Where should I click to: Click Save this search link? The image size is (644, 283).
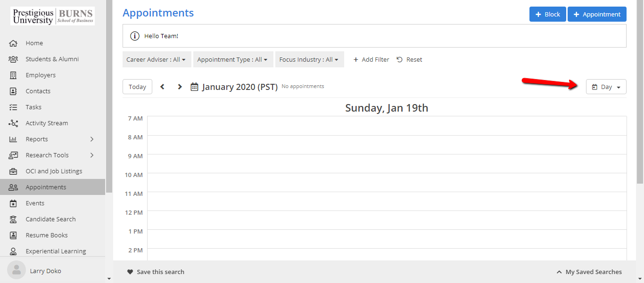(156, 272)
